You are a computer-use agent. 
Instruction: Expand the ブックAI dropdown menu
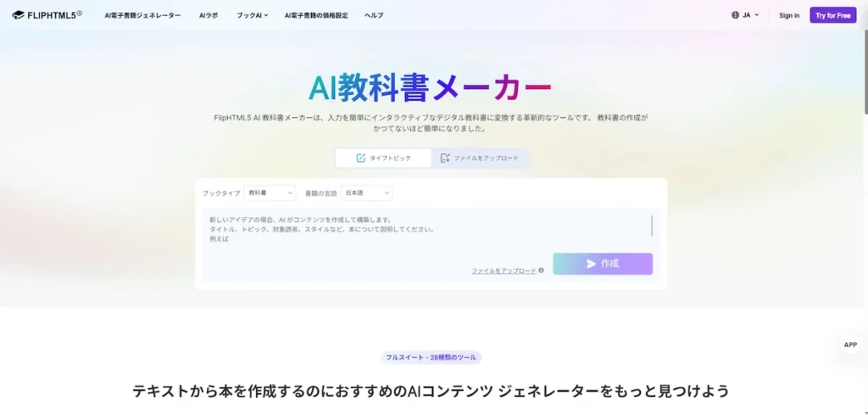tap(253, 15)
